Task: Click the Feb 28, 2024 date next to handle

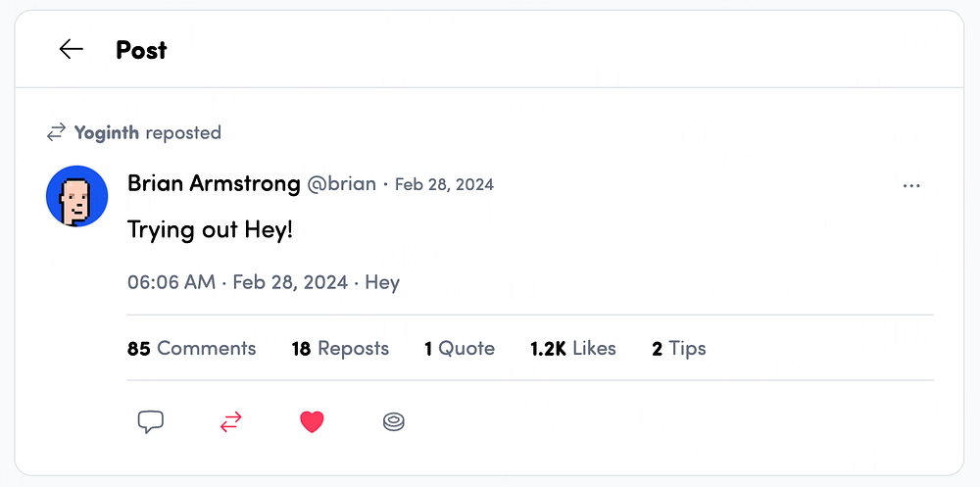Action: pos(444,184)
